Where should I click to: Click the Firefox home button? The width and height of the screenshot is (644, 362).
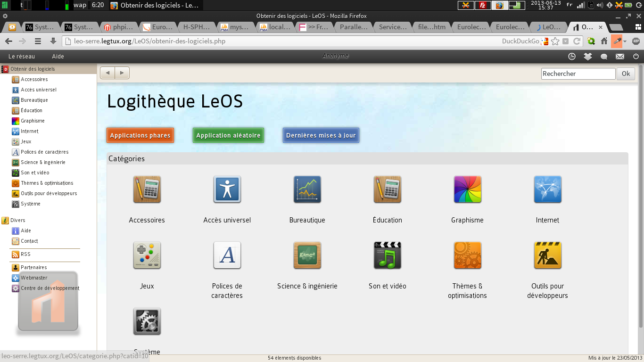604,41
